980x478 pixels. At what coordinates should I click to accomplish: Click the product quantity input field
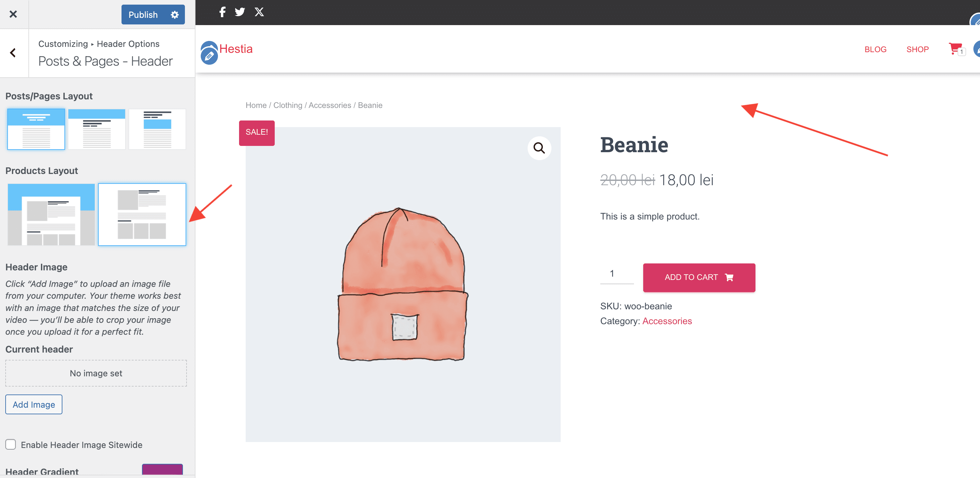click(616, 274)
